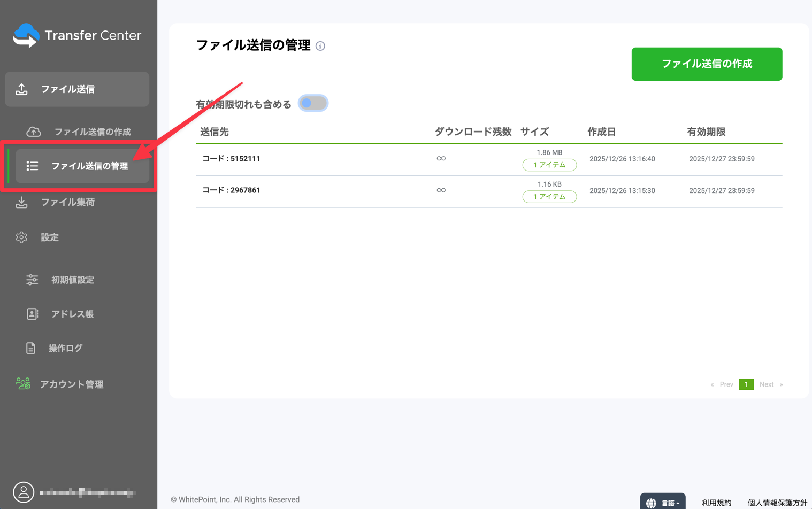This screenshot has width=812, height=509.
Task: Click the list icon next to ファイル送信の管理
Action: tap(32, 166)
